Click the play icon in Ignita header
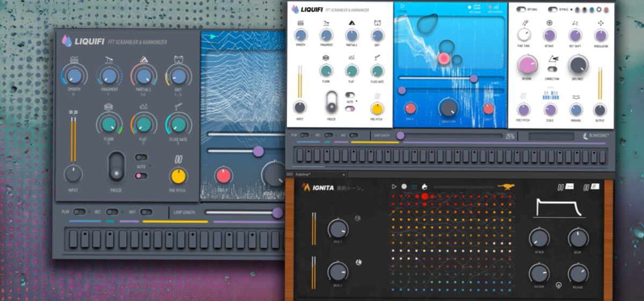Image resolution: width=644 pixels, height=301 pixels. pos(394,187)
